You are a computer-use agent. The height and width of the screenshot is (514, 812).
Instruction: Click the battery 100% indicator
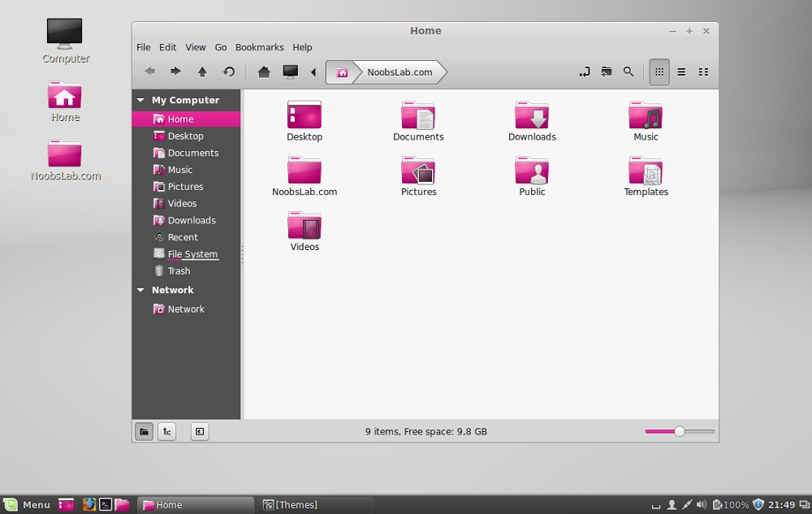click(731, 505)
